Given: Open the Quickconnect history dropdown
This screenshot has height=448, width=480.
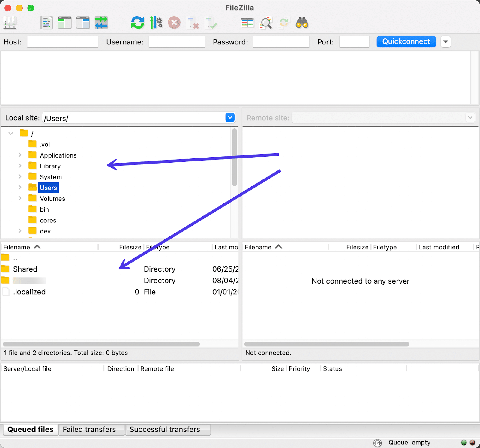Looking at the screenshot, I should 446,42.
